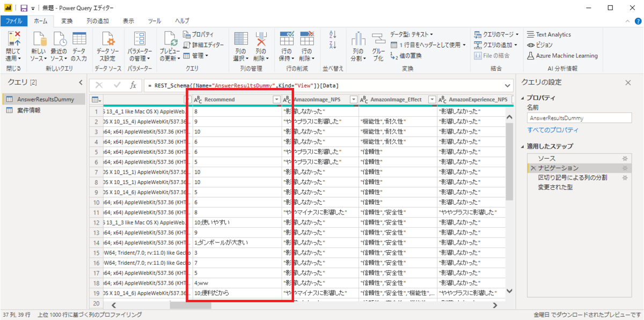Open 新しいソース (New Source) in the ribbon
The height and width of the screenshot is (320, 644).
(39, 47)
